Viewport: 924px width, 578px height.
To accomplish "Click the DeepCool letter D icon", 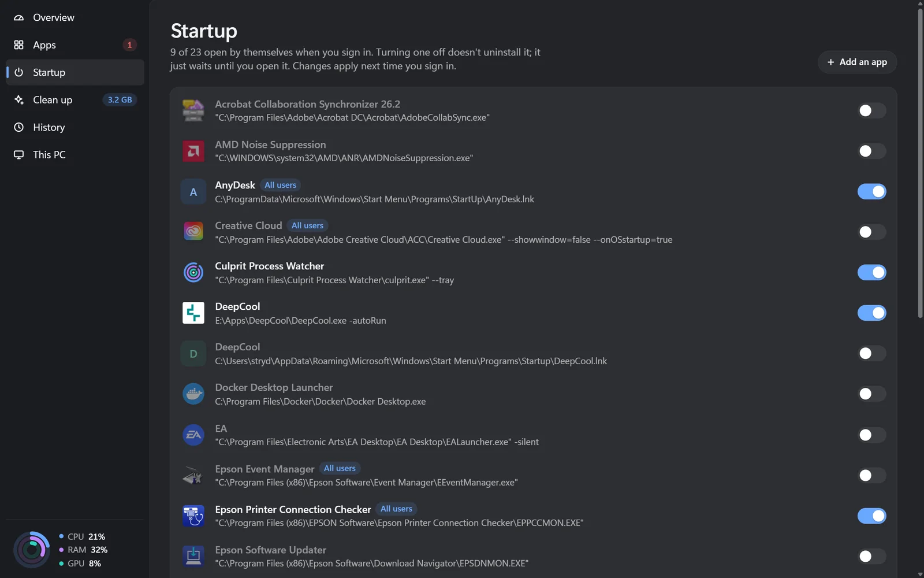I will [x=193, y=354].
